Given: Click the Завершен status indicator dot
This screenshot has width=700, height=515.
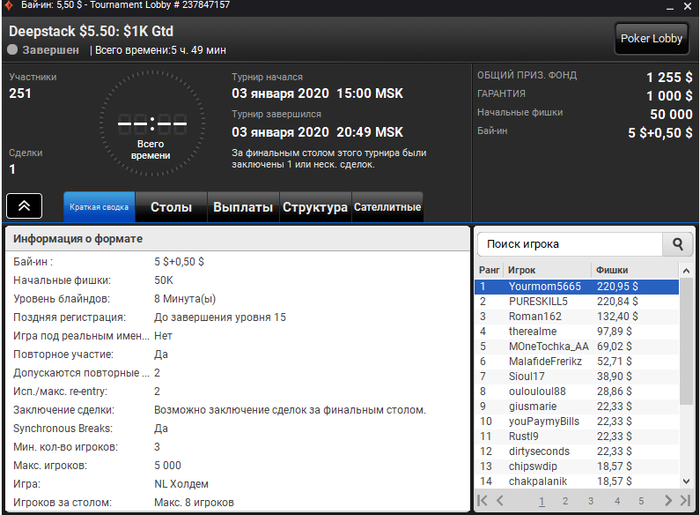Looking at the screenshot, I should [12, 50].
